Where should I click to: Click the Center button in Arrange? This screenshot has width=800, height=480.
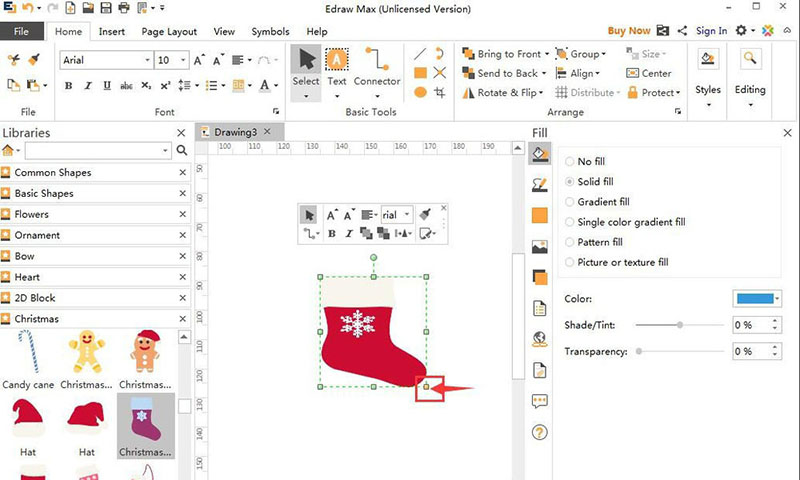(648, 73)
